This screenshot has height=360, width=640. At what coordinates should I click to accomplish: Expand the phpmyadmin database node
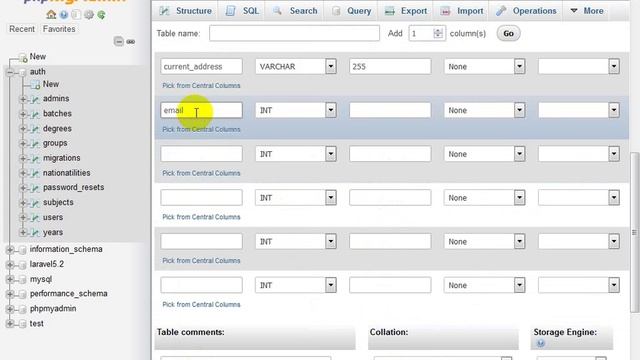tap(10, 309)
